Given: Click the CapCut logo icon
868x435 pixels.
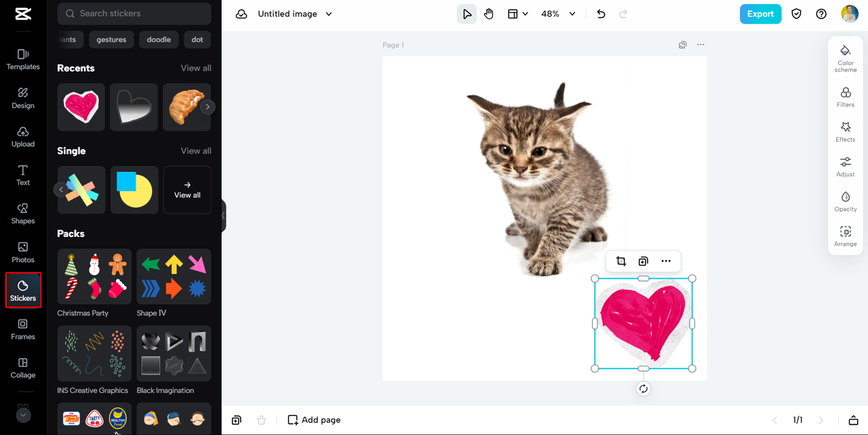Looking at the screenshot, I should (23, 15).
